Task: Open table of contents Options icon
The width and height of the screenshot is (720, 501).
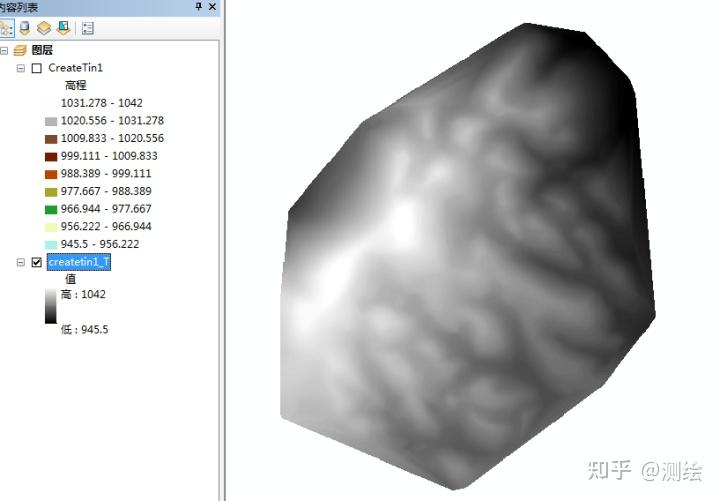Action: 88,28
